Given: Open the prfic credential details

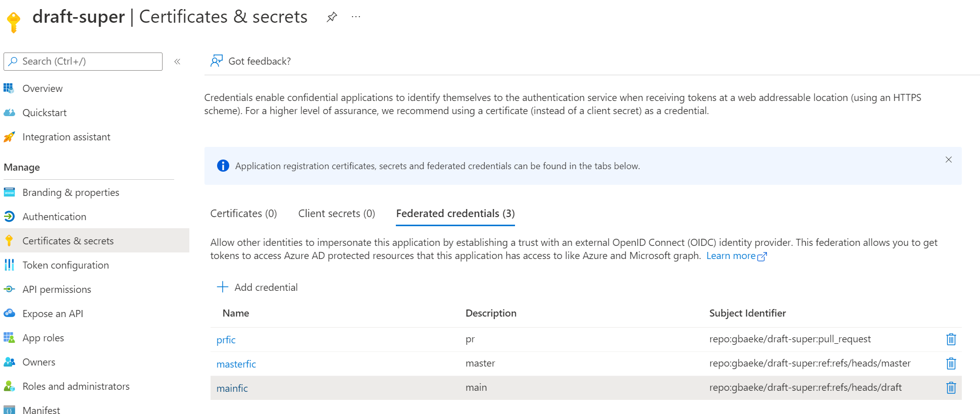Looking at the screenshot, I should 226,340.
